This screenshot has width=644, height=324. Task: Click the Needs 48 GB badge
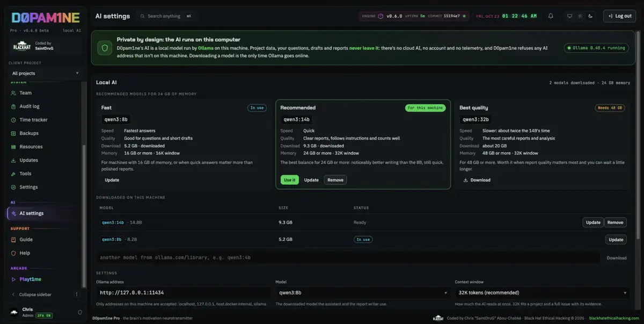(x=610, y=107)
